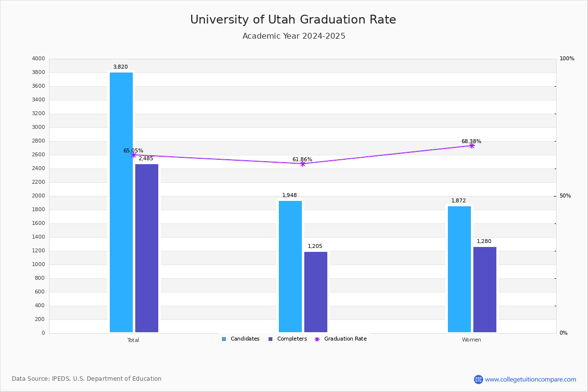The image size is (588, 392).
Task: Toggle the Graduation Rate series legend label
Action: (x=345, y=339)
